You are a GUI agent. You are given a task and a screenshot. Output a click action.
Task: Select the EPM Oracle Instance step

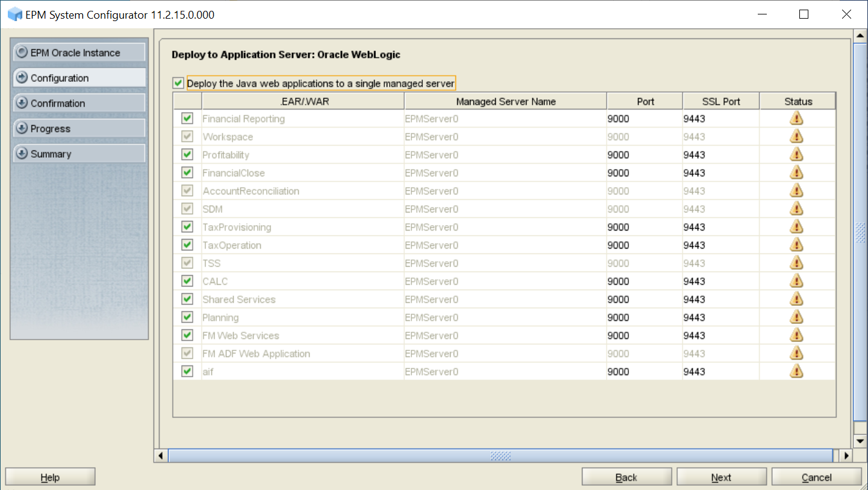pyautogui.click(x=79, y=52)
